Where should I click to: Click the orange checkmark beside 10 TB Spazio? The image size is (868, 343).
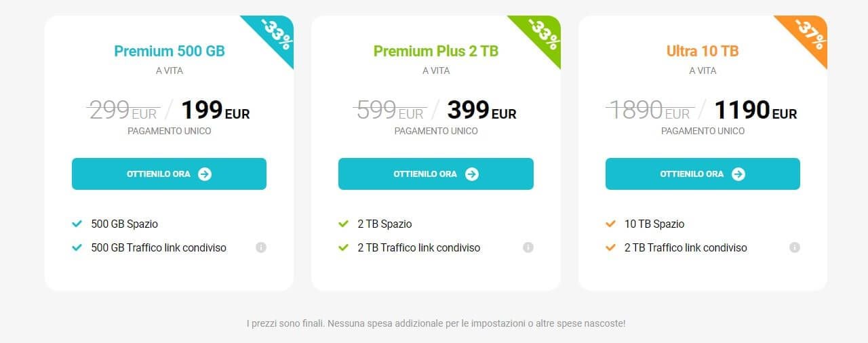[610, 224]
